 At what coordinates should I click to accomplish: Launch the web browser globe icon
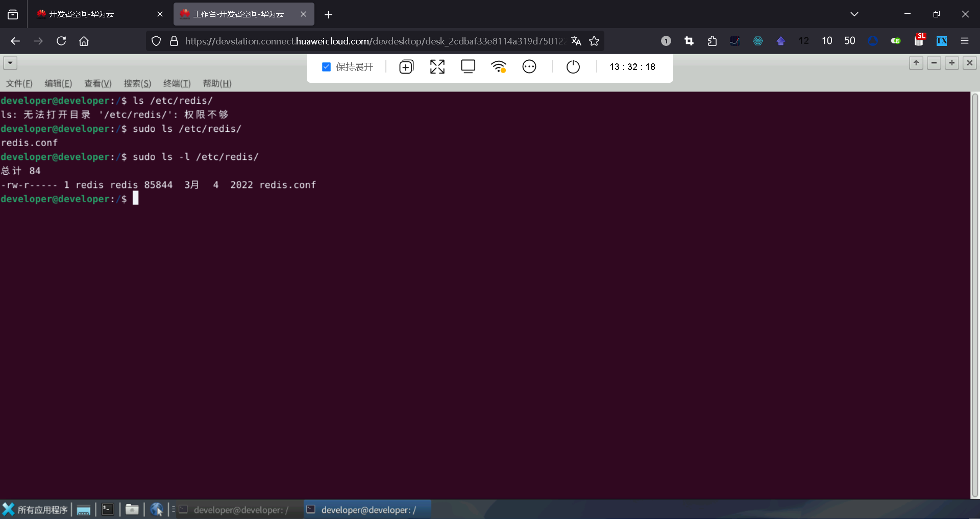click(157, 510)
